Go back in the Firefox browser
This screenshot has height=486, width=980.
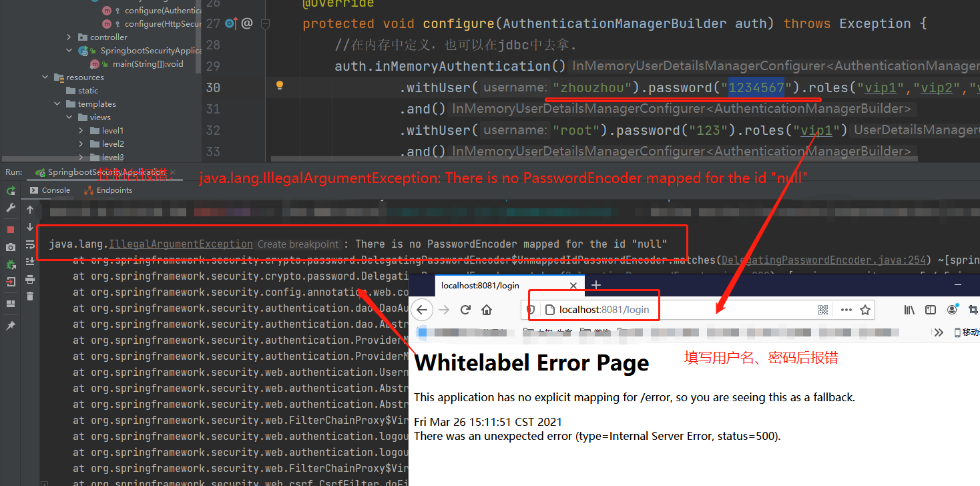(x=423, y=310)
